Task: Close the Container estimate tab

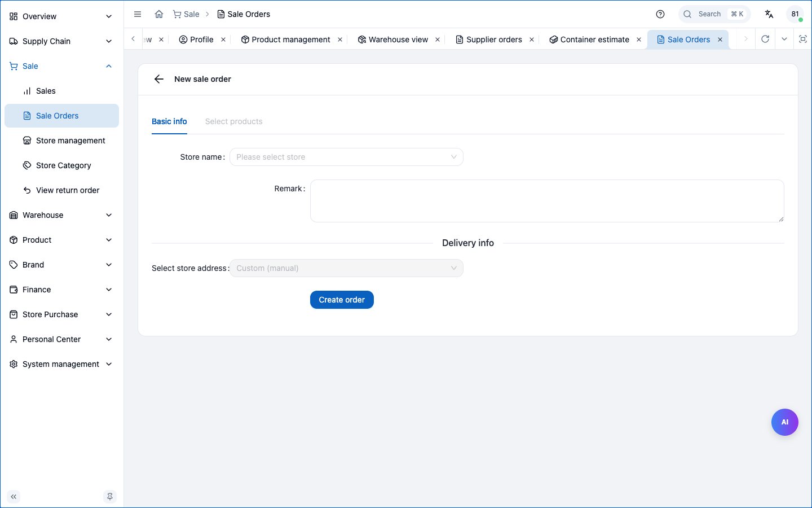Action: (x=639, y=40)
